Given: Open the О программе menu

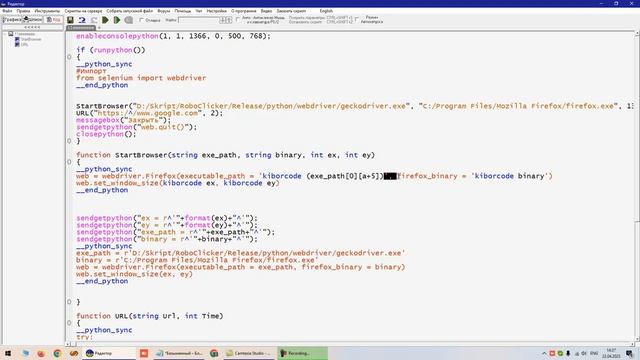Looking at the screenshot, I should tap(244, 11).
